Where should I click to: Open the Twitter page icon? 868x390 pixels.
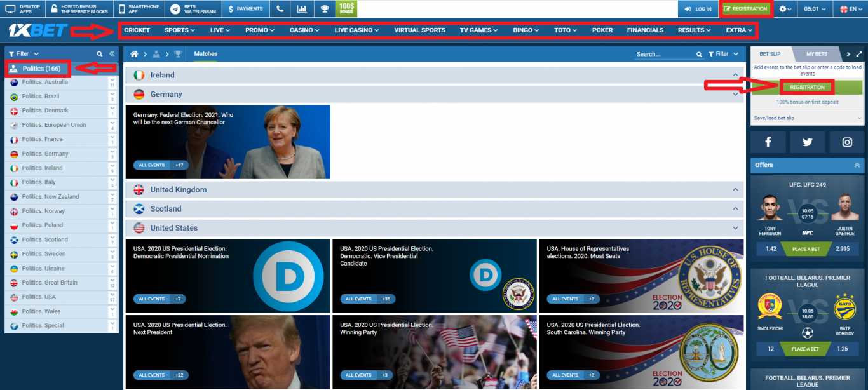click(x=807, y=142)
